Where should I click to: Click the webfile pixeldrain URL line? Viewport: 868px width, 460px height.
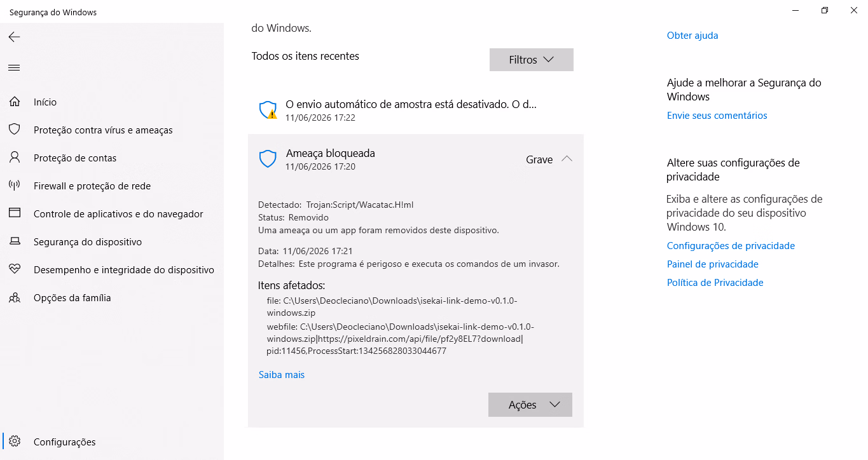pyautogui.click(x=400, y=339)
